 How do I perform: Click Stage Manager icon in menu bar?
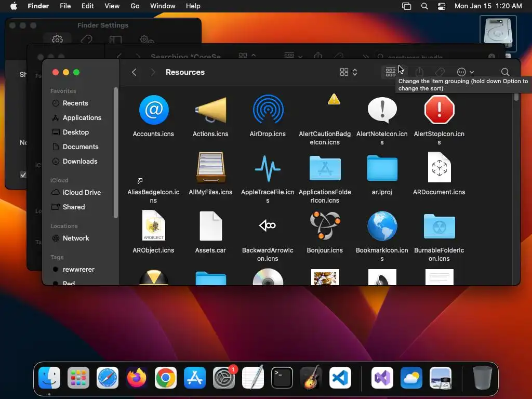[x=406, y=6]
